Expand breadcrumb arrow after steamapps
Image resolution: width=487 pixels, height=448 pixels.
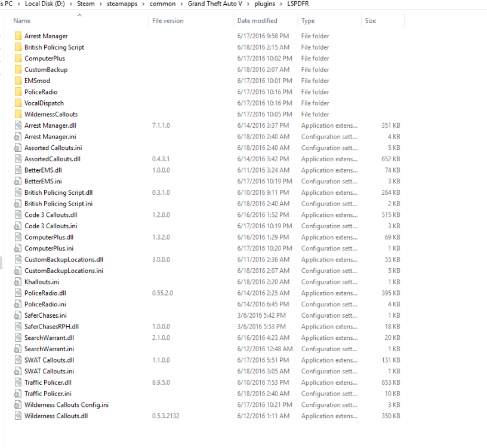point(143,4)
